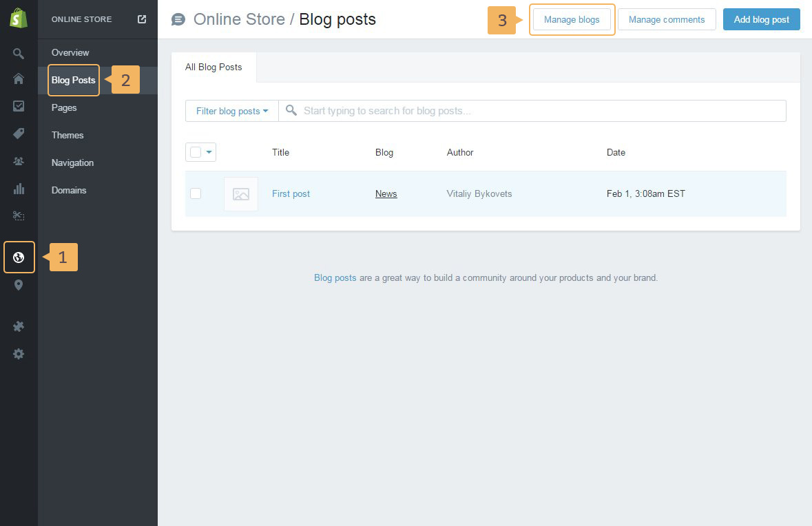Expand the Filter blog posts dropdown

pyautogui.click(x=232, y=111)
